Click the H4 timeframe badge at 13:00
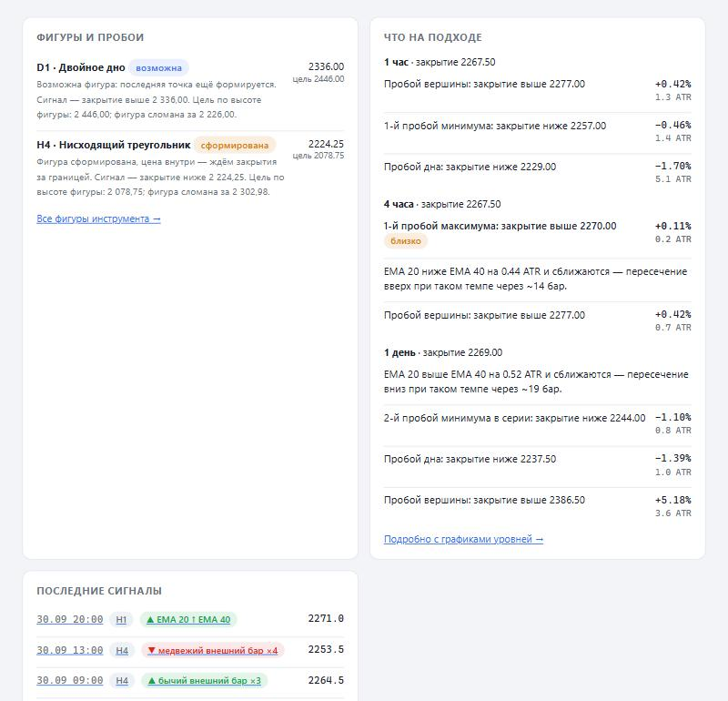Viewport: 728px width, 701px height. (122, 650)
